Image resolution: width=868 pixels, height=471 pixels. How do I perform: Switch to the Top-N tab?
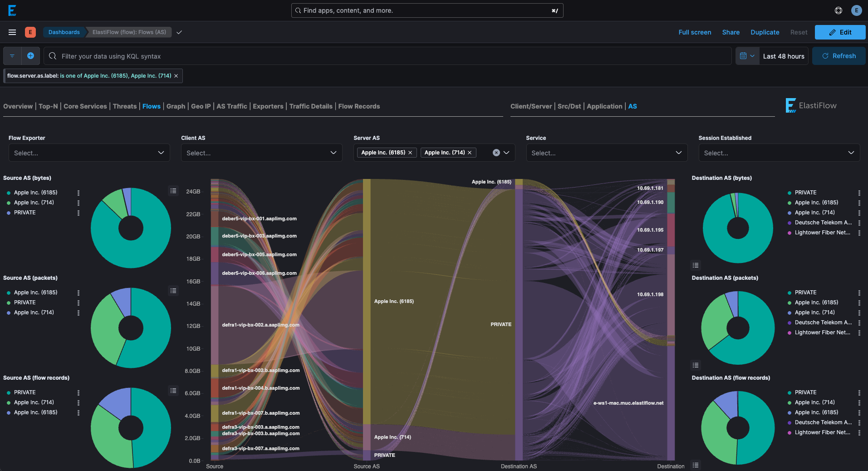tap(48, 106)
